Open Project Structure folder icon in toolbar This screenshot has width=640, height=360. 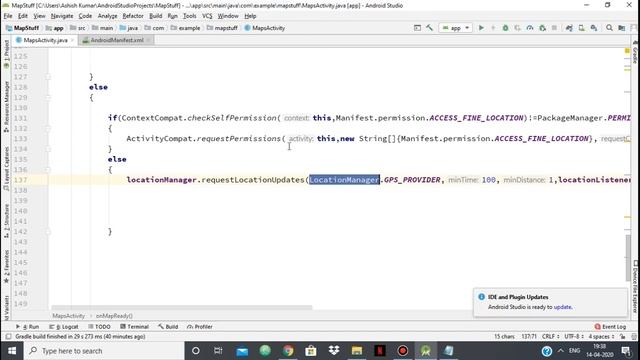click(622, 28)
